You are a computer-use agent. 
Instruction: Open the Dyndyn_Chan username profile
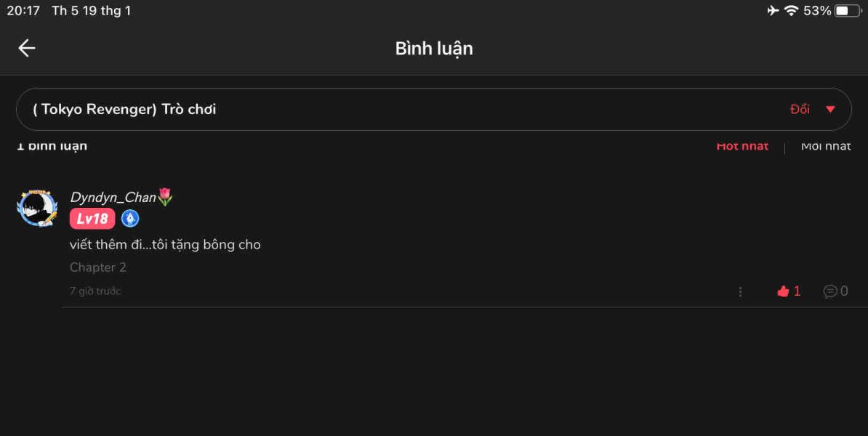coord(113,198)
